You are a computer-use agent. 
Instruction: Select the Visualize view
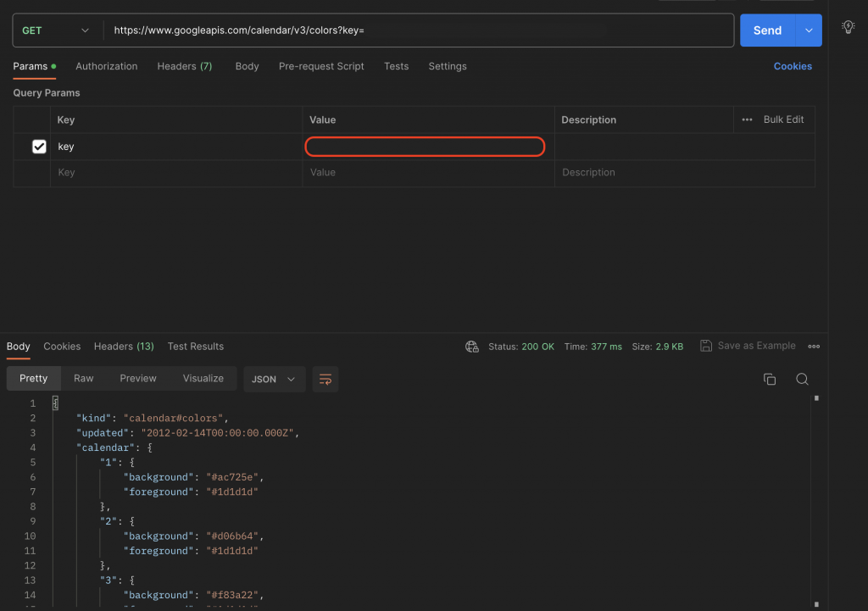[x=203, y=379]
